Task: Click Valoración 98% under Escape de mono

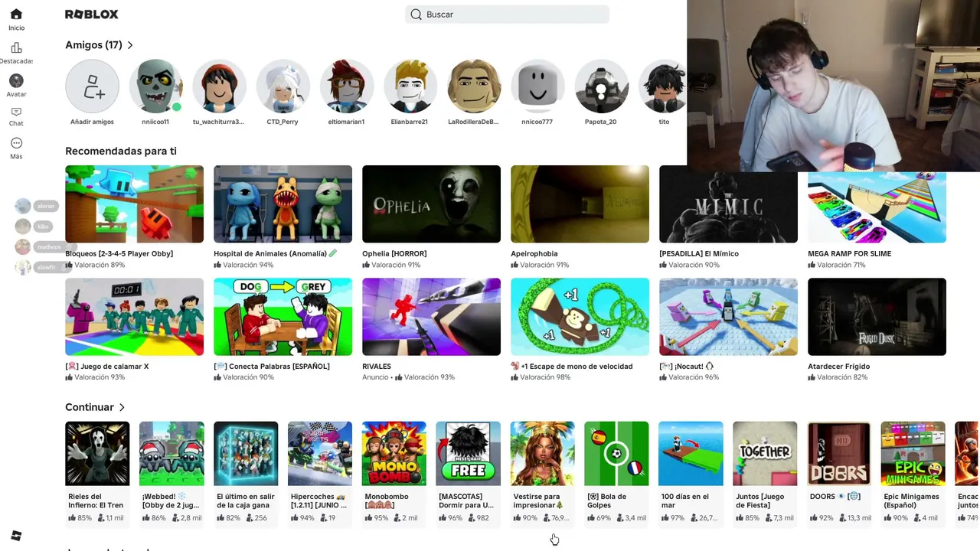Action: pyautogui.click(x=541, y=377)
